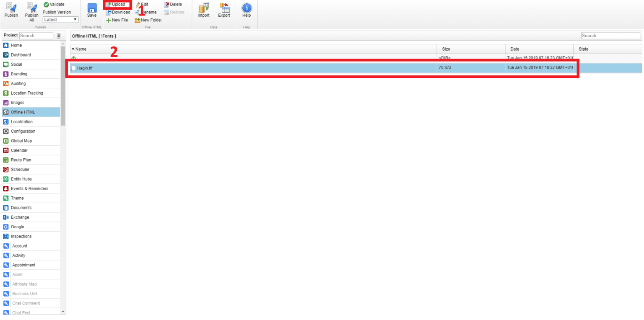Viewport: 644px width, 320px height.
Task: Open the Branding section in sidebar
Action: pos(19,74)
